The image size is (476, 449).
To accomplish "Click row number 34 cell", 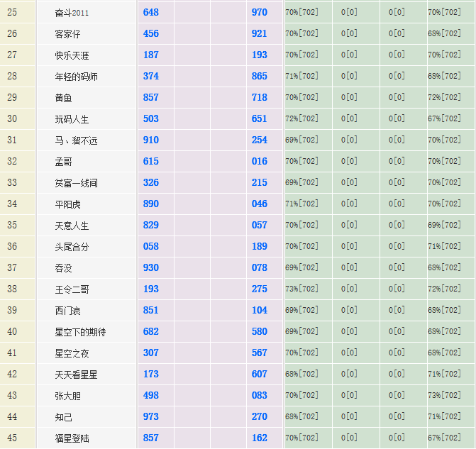I will coord(12,204).
